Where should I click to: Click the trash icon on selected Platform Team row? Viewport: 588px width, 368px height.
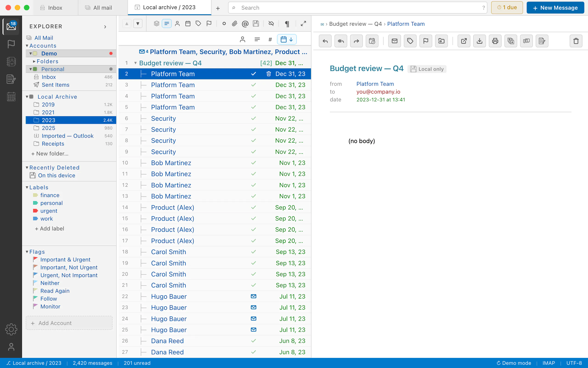click(269, 74)
